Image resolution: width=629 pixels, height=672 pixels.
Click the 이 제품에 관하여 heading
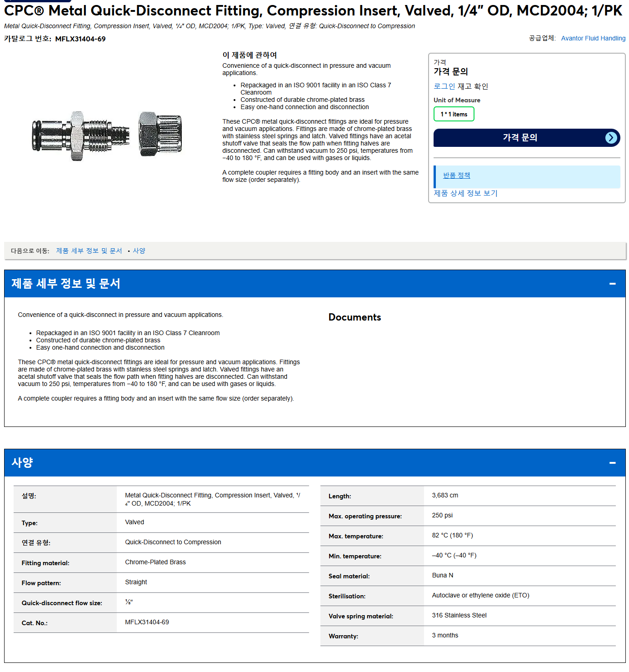pyautogui.click(x=250, y=55)
